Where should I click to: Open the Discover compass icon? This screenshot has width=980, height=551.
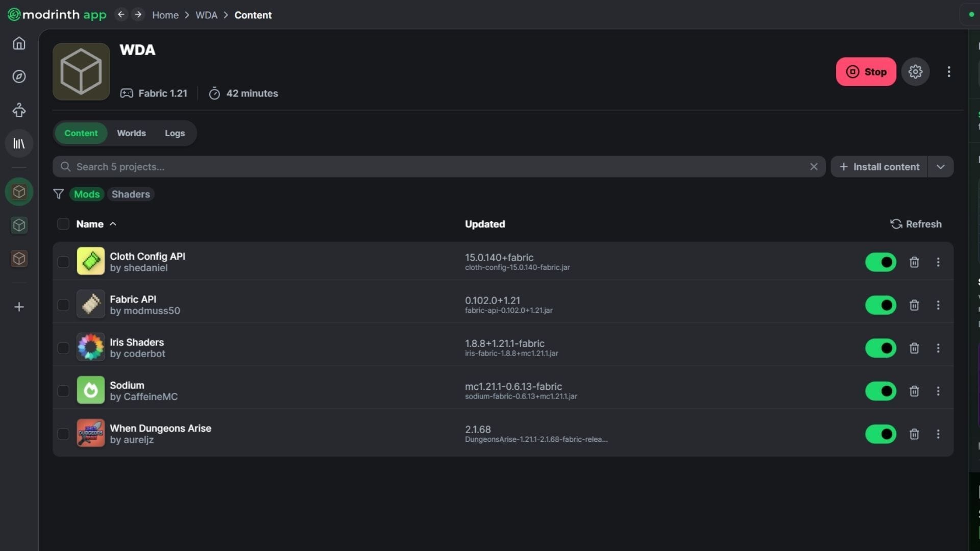(x=19, y=77)
